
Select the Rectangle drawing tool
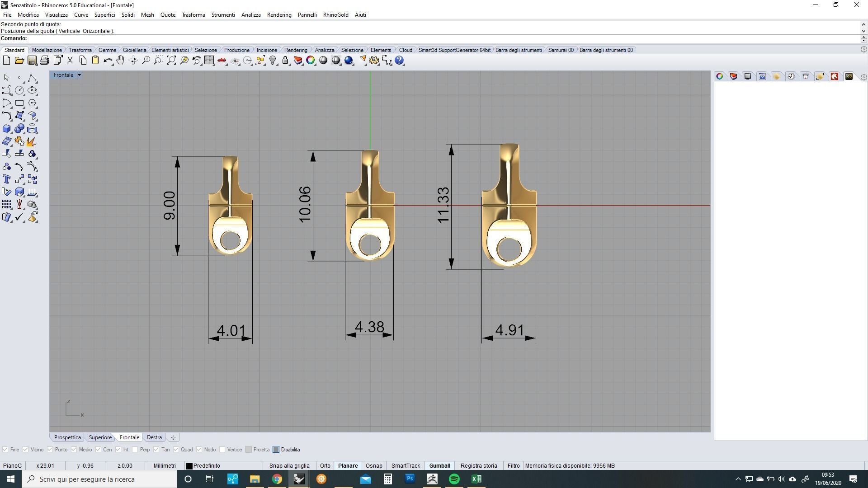pyautogui.click(x=19, y=103)
